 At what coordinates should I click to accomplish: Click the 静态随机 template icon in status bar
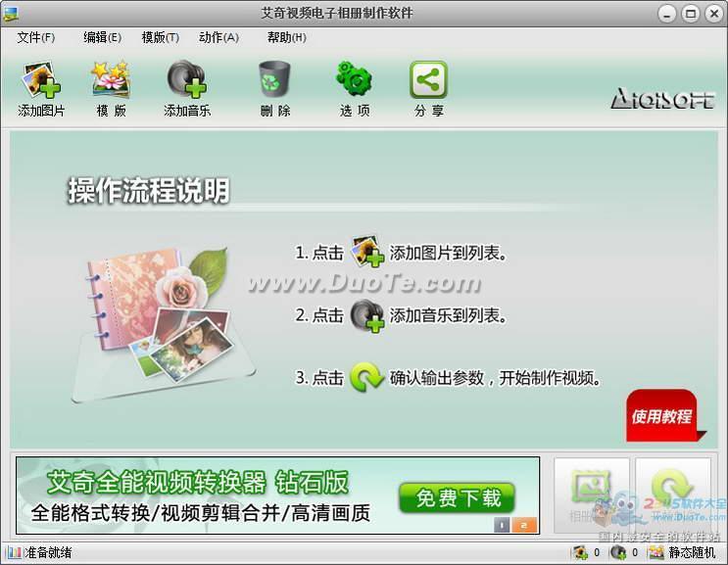[656, 552]
